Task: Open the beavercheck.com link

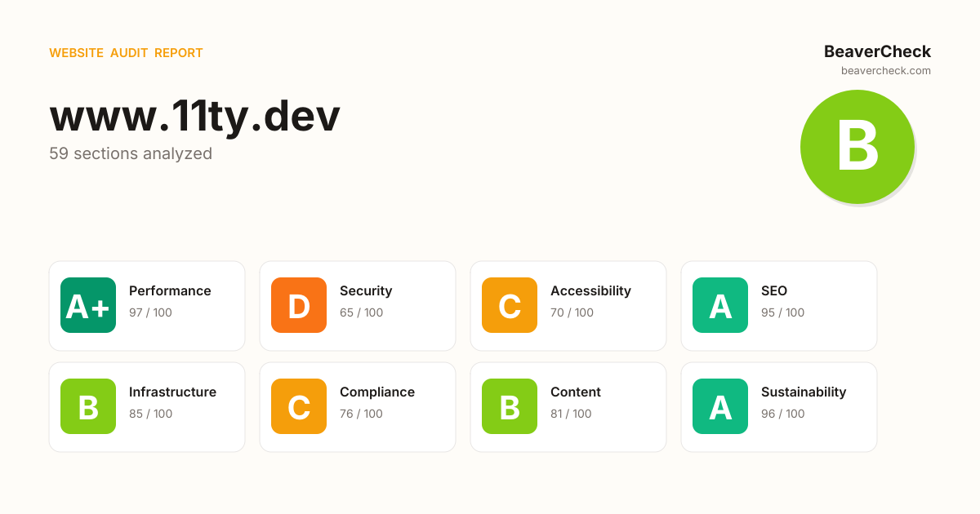Action: (x=886, y=71)
